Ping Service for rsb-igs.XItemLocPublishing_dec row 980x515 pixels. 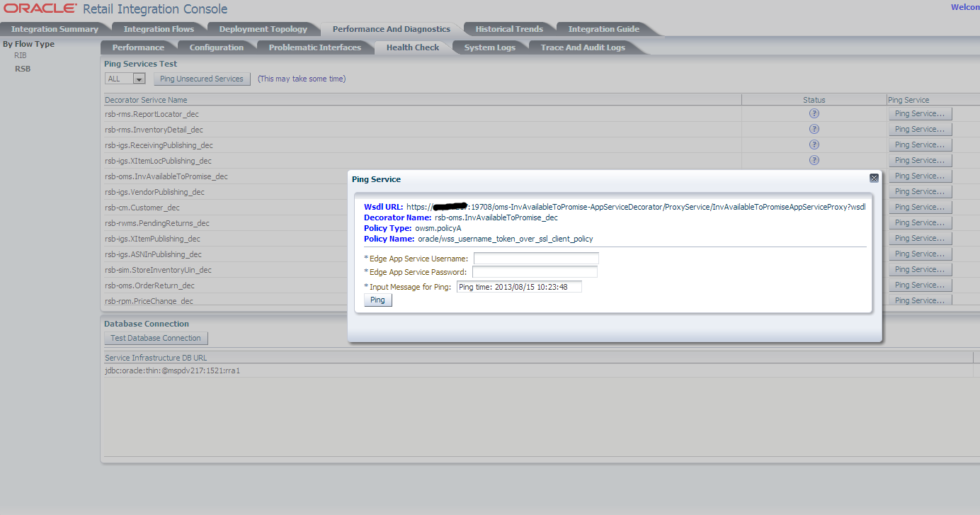click(920, 160)
